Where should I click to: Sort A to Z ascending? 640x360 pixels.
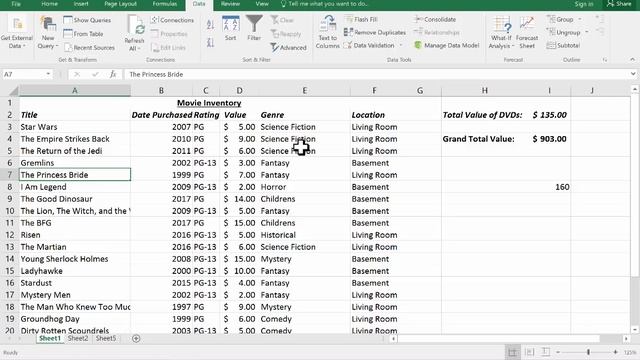(x=210, y=25)
